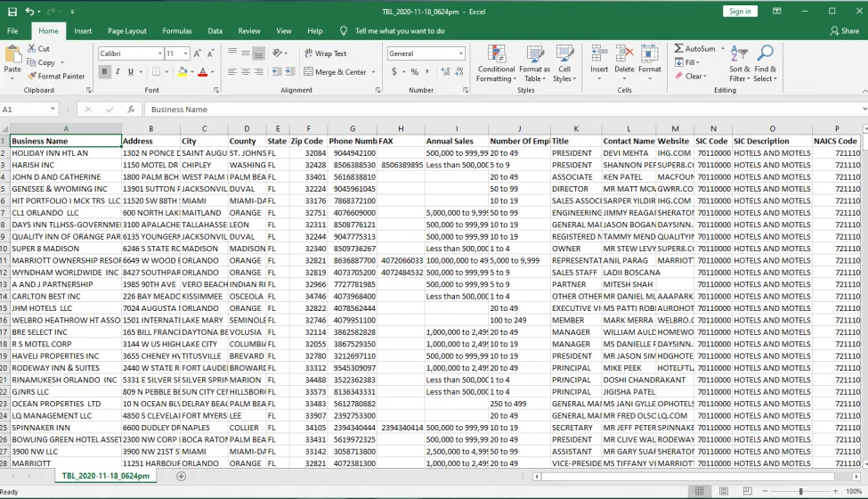Image resolution: width=868 pixels, height=499 pixels.
Task: Open the General number format dropdown
Action: click(460, 53)
